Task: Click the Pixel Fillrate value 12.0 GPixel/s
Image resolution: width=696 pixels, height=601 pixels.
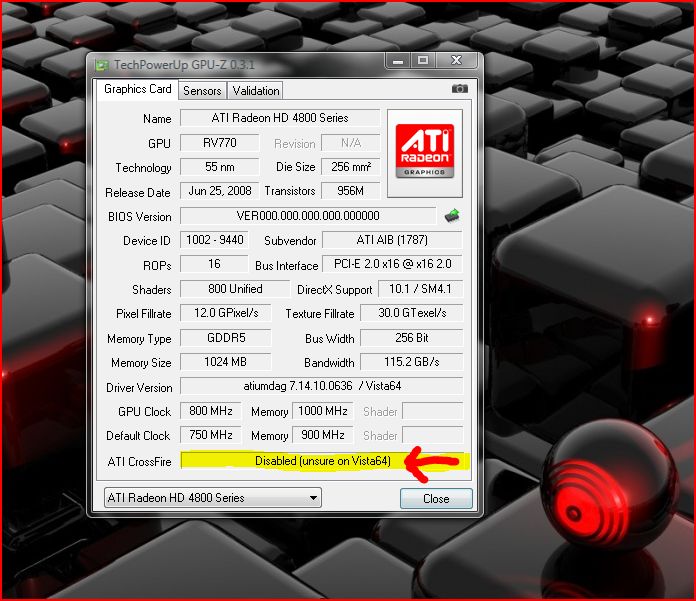Action: (x=225, y=313)
